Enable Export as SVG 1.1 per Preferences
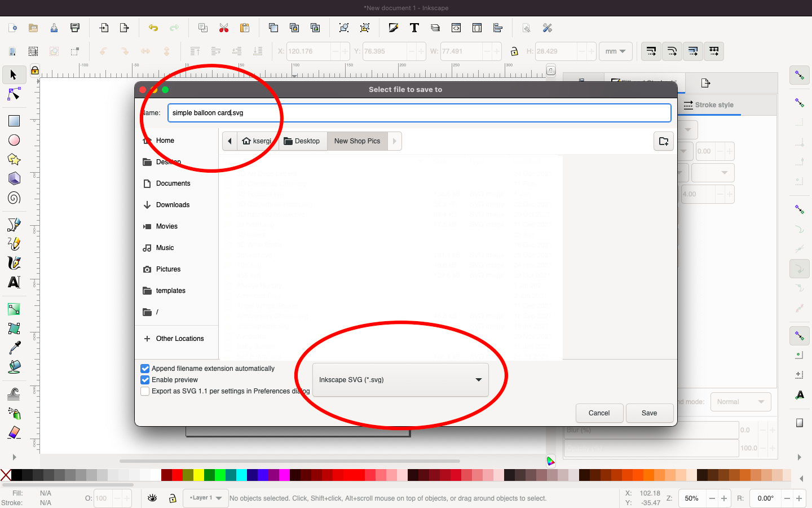This screenshot has height=508, width=812. click(x=145, y=391)
